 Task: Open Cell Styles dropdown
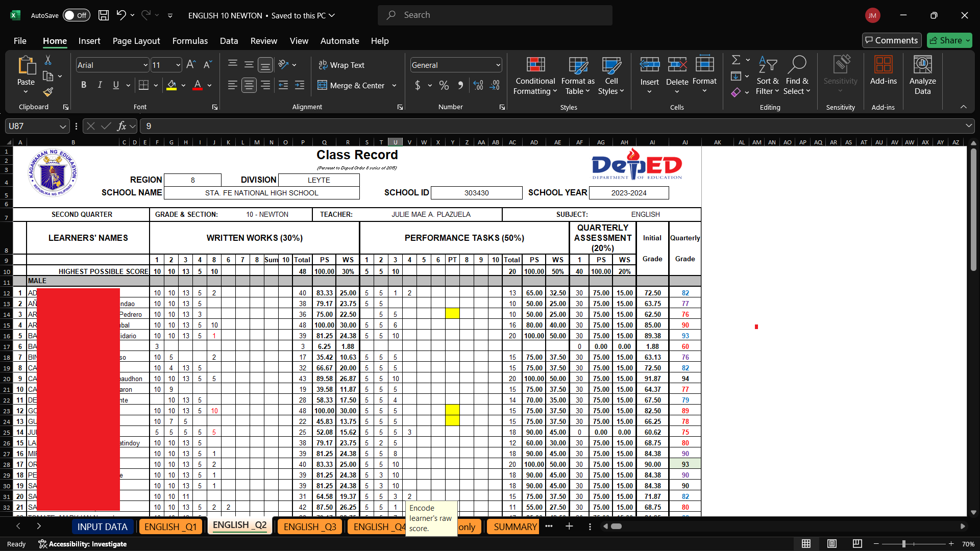(x=611, y=76)
